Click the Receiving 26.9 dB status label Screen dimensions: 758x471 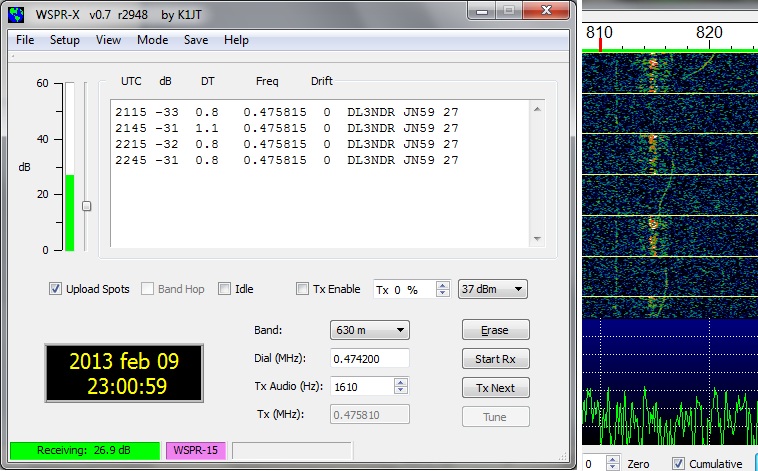click(x=85, y=450)
